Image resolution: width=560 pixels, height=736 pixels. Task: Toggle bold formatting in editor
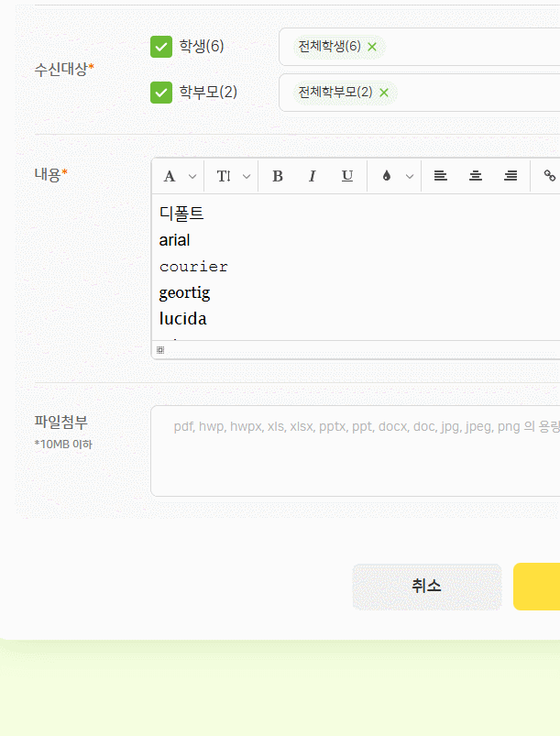pyautogui.click(x=278, y=176)
